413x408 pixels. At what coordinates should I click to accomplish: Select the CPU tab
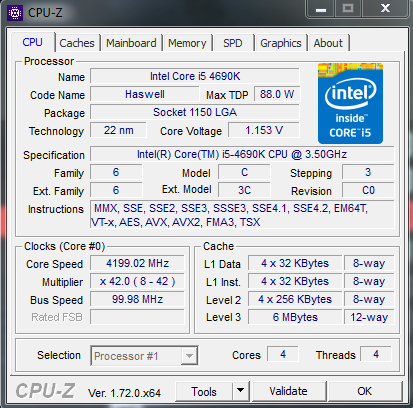pos(33,42)
